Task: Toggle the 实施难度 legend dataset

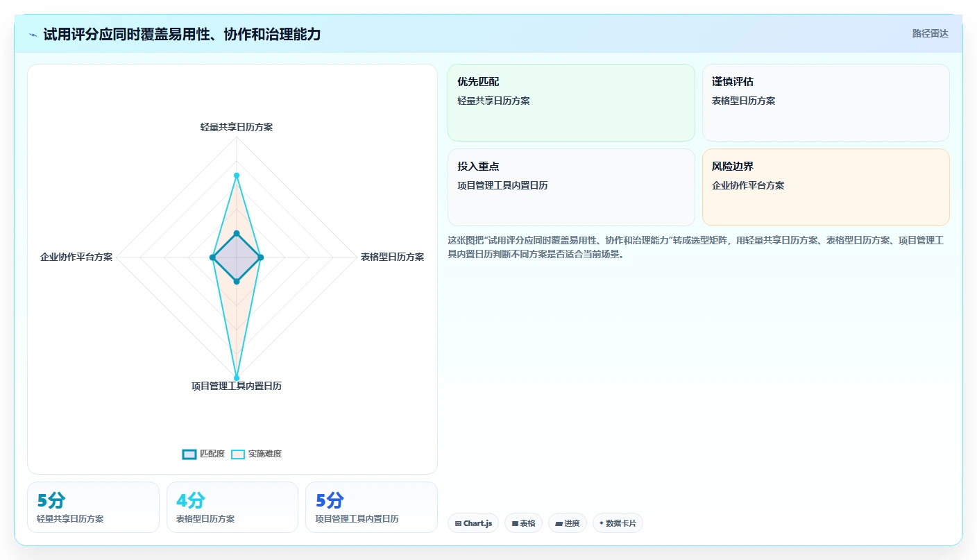Action: pyautogui.click(x=256, y=454)
